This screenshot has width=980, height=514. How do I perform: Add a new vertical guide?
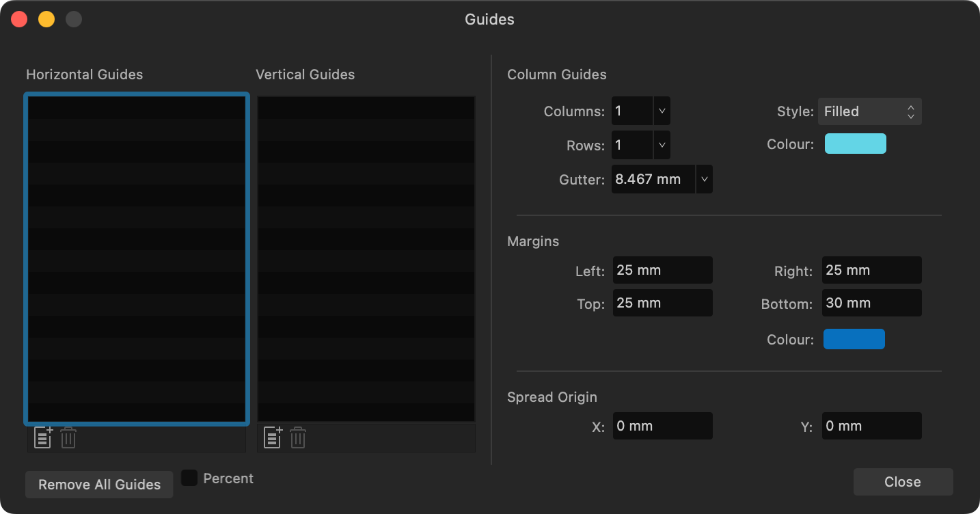(272, 437)
